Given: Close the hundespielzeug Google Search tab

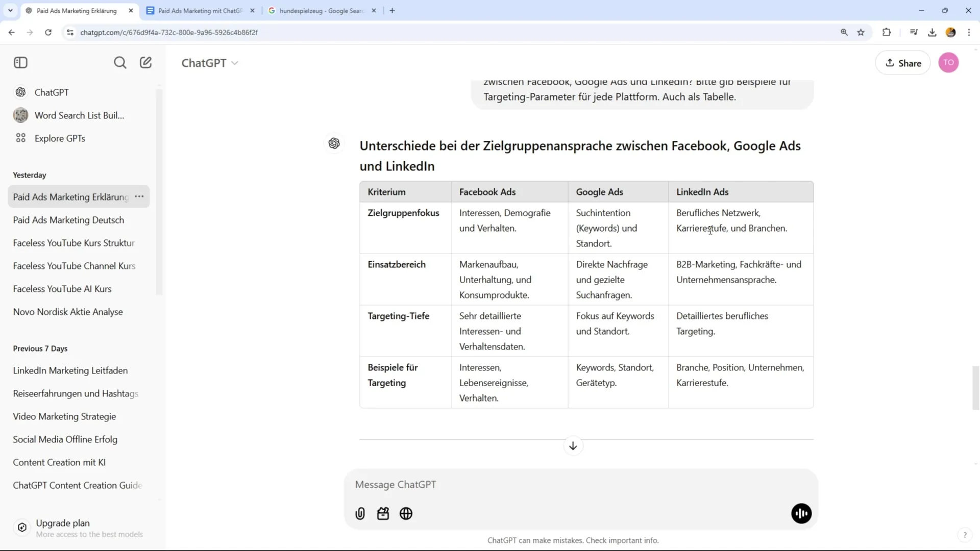Looking at the screenshot, I should tap(374, 10).
